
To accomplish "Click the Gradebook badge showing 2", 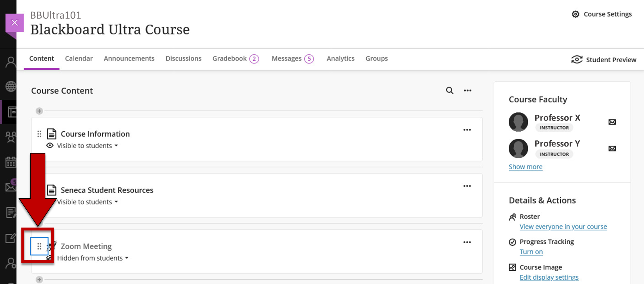I will tap(254, 59).
